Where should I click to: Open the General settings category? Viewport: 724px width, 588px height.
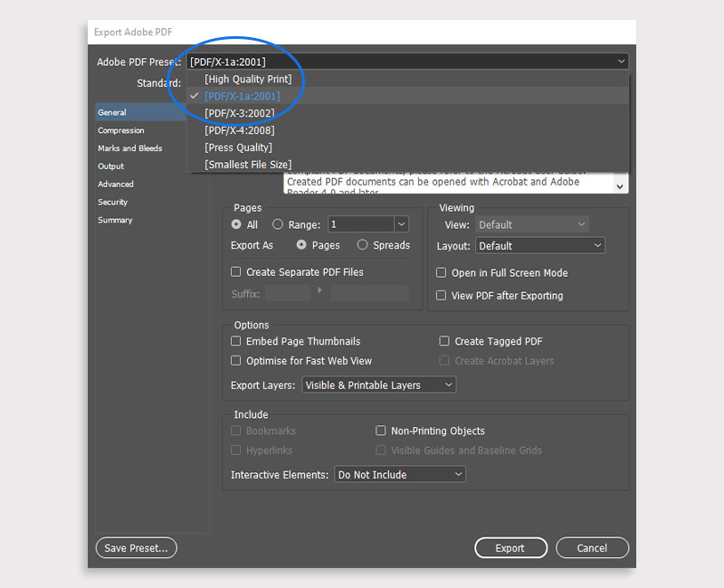point(141,112)
